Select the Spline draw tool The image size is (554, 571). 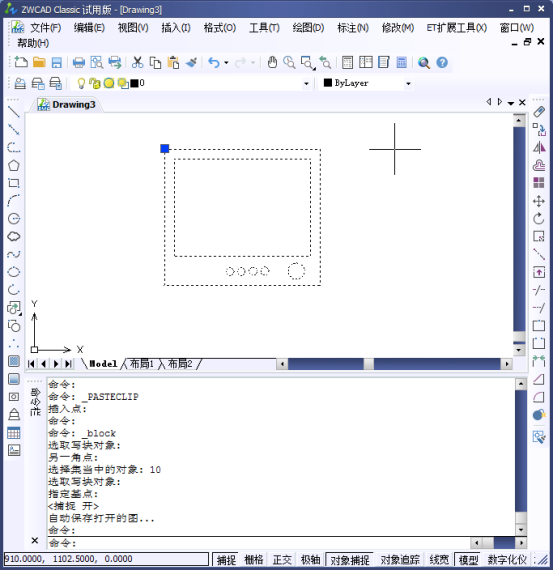pos(14,254)
